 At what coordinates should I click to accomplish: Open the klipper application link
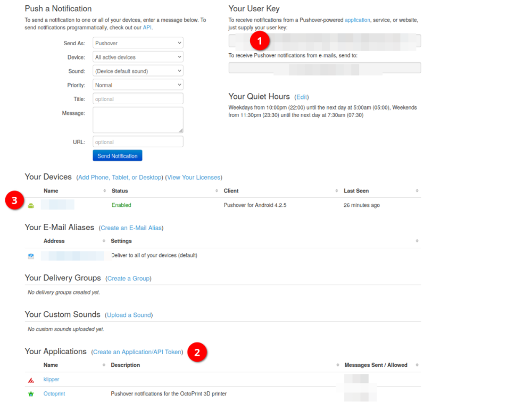[x=51, y=379]
